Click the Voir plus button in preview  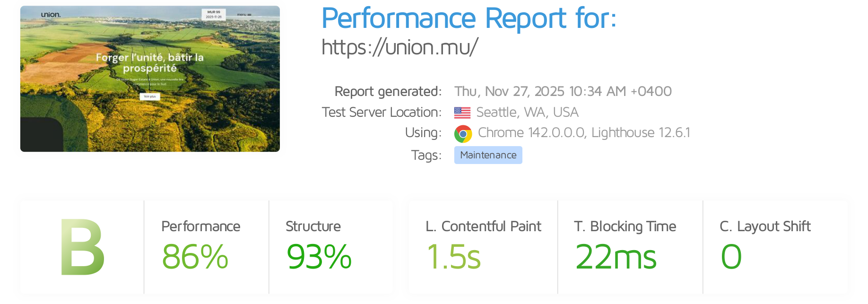pyautogui.click(x=150, y=96)
